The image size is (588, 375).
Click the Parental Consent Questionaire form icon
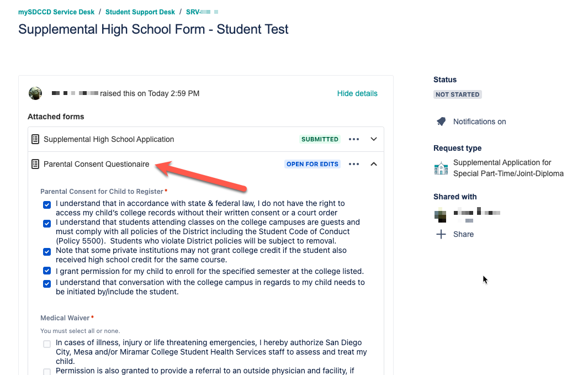coord(35,164)
